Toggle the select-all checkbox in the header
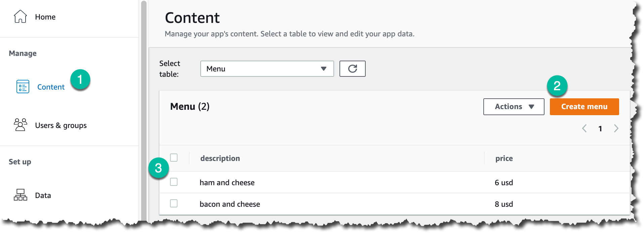Image resolution: width=644 pixels, height=233 pixels. [x=174, y=158]
